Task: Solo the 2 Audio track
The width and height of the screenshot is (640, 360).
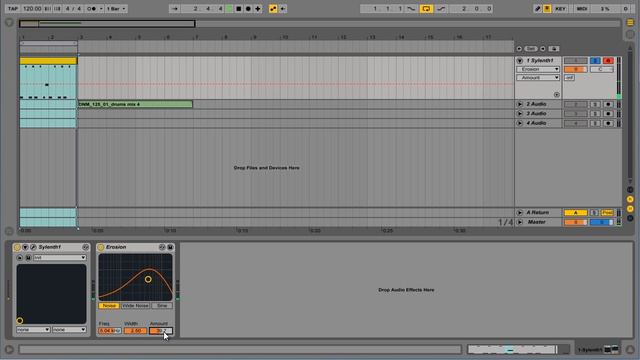Action: pyautogui.click(x=595, y=104)
